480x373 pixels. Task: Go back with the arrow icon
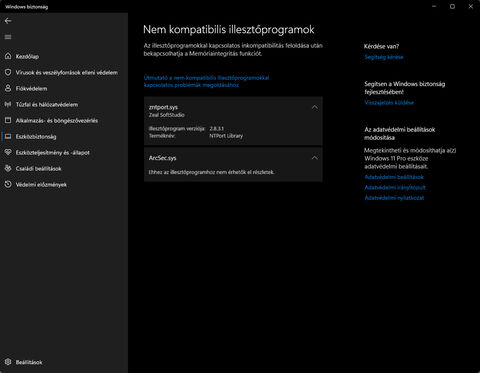8,21
